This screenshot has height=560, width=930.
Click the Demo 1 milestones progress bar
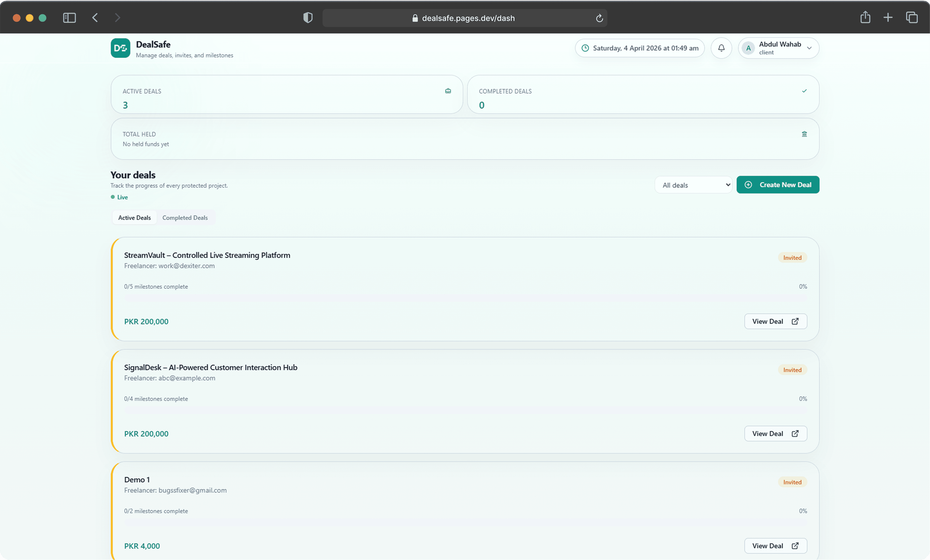[465, 523]
